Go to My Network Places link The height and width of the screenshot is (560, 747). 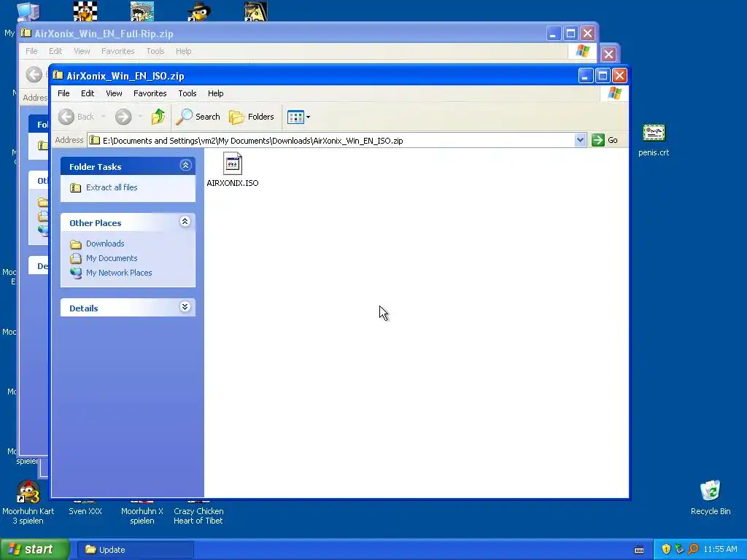[119, 273]
